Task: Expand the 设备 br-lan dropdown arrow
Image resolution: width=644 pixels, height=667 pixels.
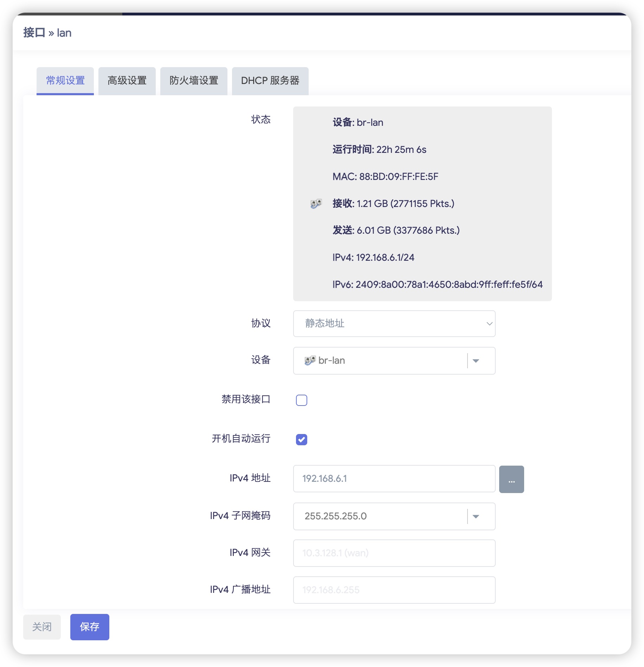Action: click(x=476, y=361)
